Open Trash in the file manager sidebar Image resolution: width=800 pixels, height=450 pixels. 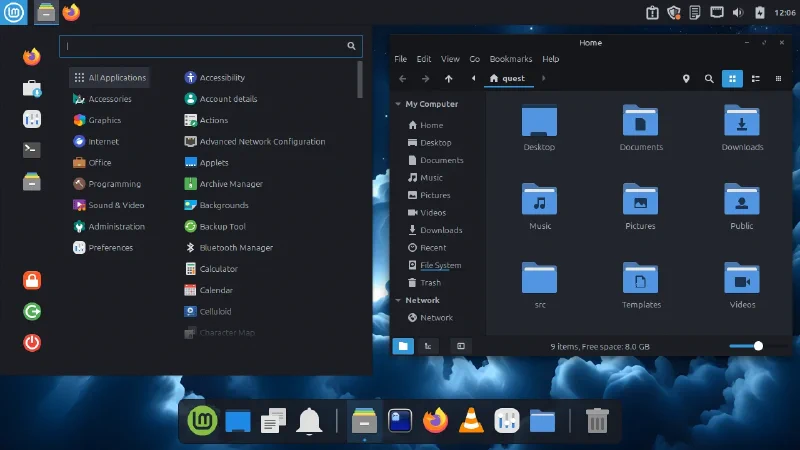[x=424, y=283]
